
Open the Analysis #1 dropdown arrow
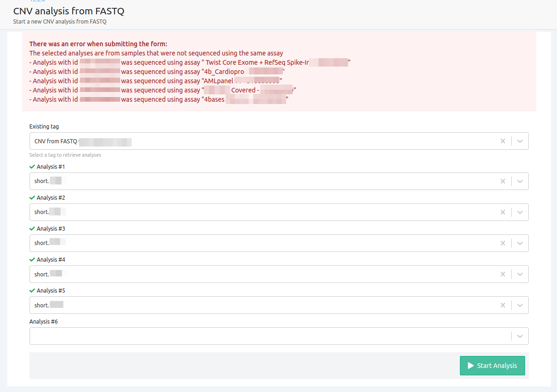(520, 181)
